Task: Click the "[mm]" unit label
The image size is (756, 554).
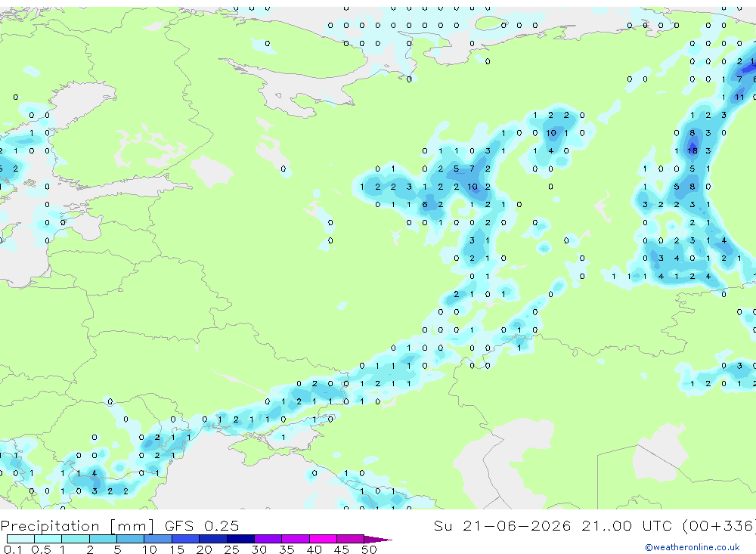Action: [132, 526]
